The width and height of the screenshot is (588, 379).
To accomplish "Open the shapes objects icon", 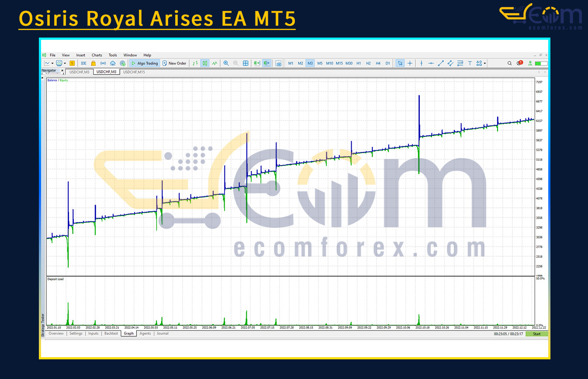I will [479, 63].
